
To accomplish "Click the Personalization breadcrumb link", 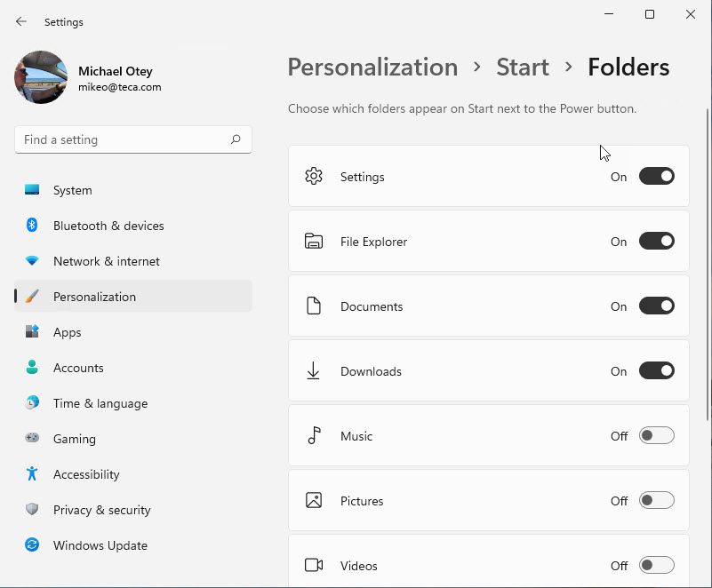I will click(x=372, y=68).
